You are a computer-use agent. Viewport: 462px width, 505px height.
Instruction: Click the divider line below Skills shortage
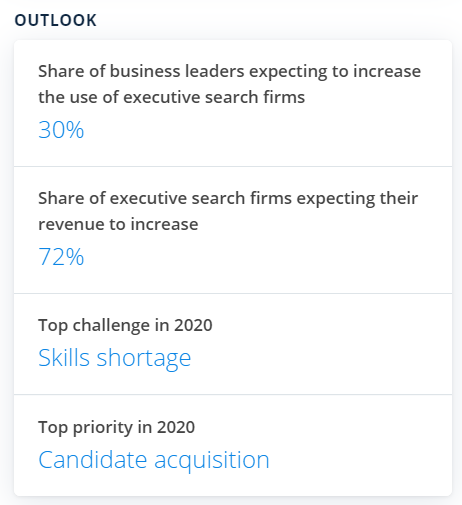click(233, 395)
